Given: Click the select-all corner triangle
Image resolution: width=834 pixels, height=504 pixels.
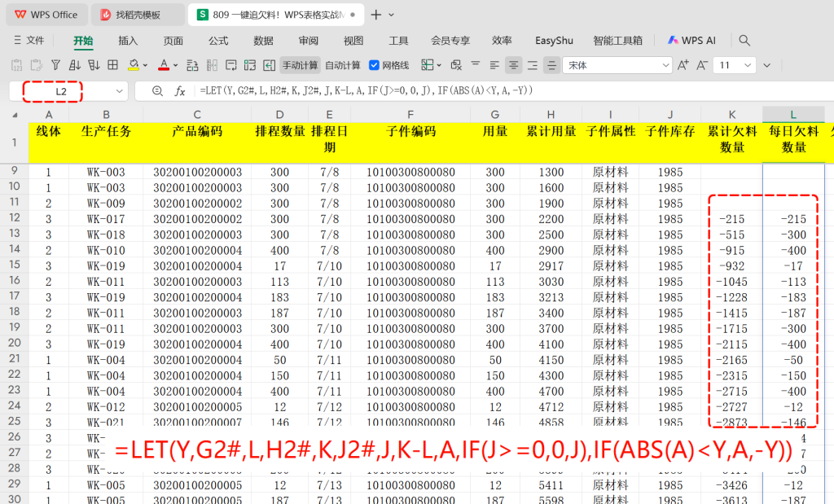Looking at the screenshot, I should click(x=15, y=115).
